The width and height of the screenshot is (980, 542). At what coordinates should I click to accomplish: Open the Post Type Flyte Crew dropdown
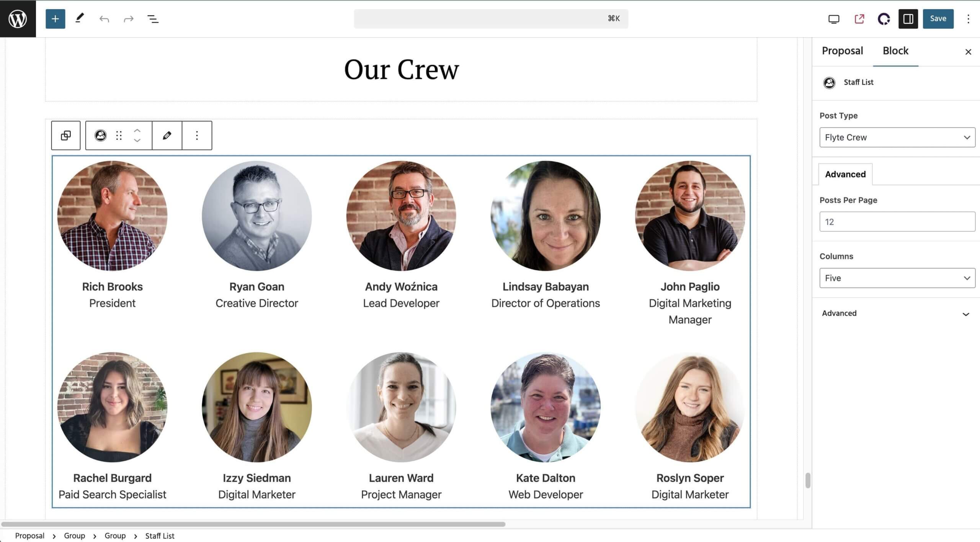pos(897,137)
